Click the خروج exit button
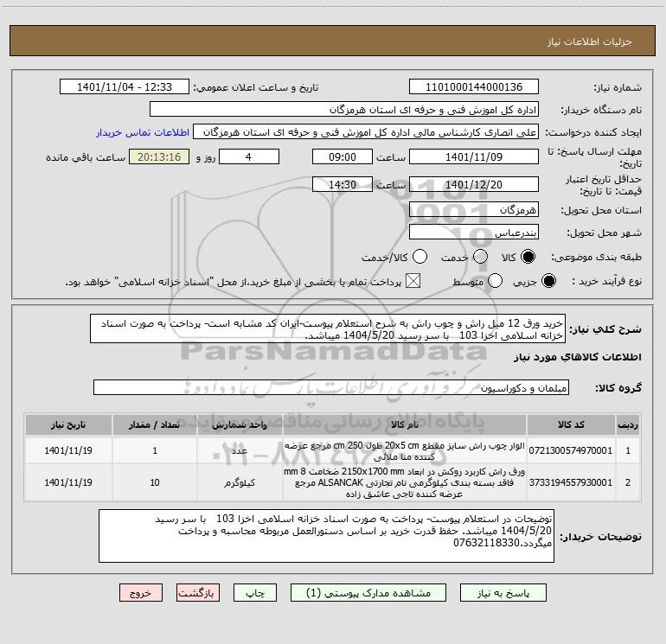666x644 pixels. pos(141,593)
